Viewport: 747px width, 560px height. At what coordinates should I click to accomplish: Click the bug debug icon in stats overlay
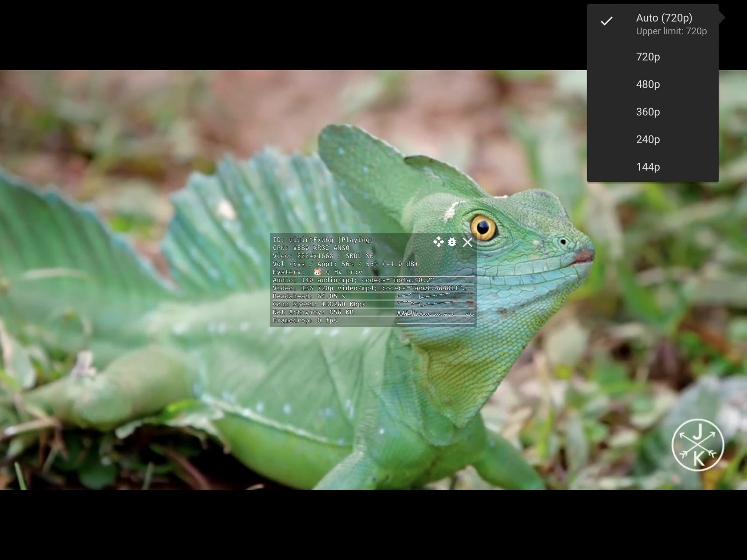[x=452, y=242]
